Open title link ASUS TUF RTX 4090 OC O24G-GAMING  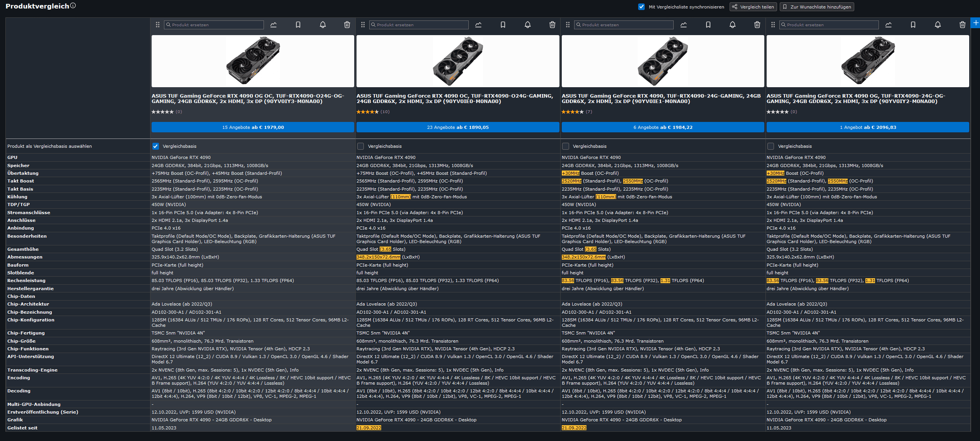[x=455, y=99]
